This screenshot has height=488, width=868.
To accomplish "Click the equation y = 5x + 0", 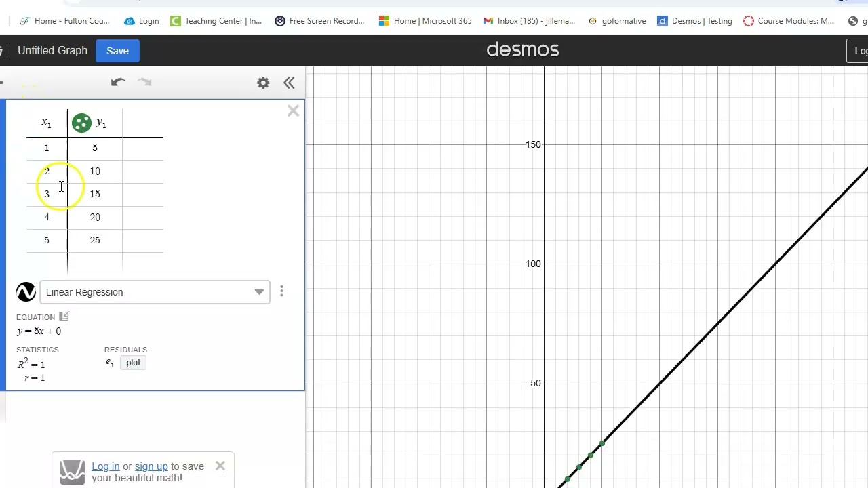I will [x=39, y=331].
